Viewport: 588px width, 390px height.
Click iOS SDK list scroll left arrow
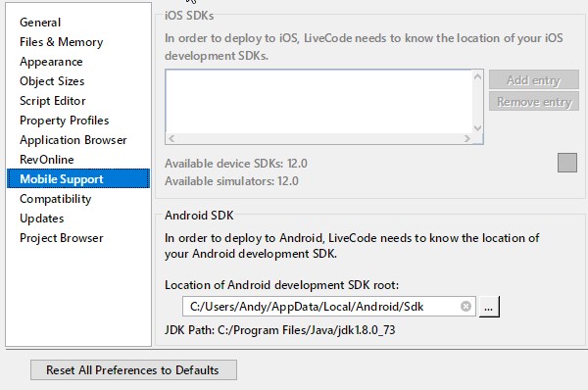(171, 138)
